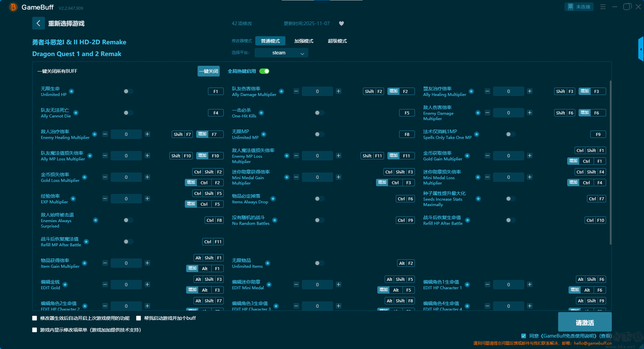The width and height of the screenshot is (644, 349).
Task: Click the star beside Unlimited Items
Action: coord(268,263)
